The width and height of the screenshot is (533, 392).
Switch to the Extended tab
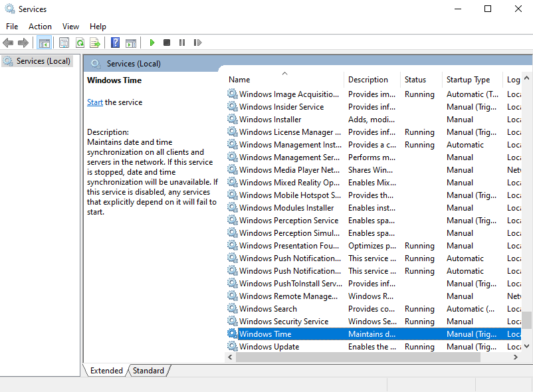(106, 371)
